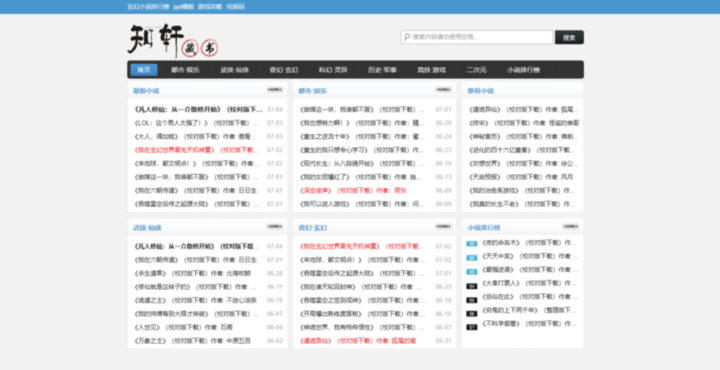Open MORE badge for 小说排行榜 panel
Viewport: 720px width, 370px height.
(571, 226)
